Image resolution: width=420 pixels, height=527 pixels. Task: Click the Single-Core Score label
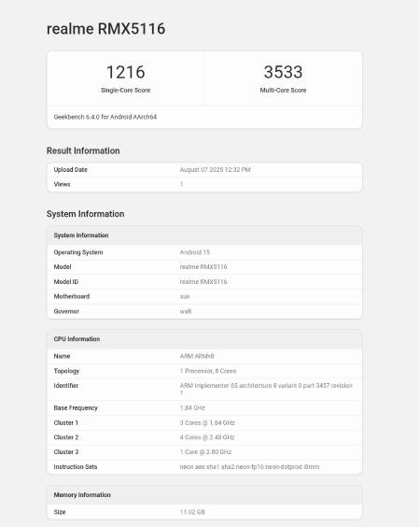coord(125,90)
